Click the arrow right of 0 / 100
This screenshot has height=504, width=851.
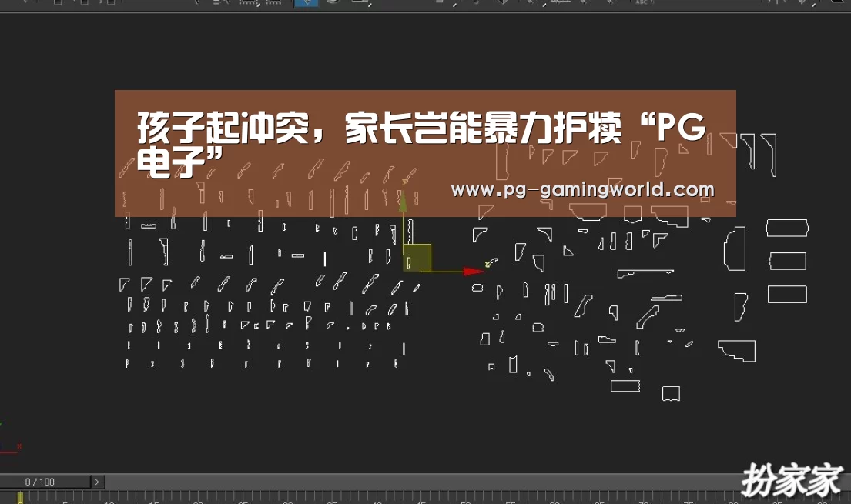click(x=97, y=482)
